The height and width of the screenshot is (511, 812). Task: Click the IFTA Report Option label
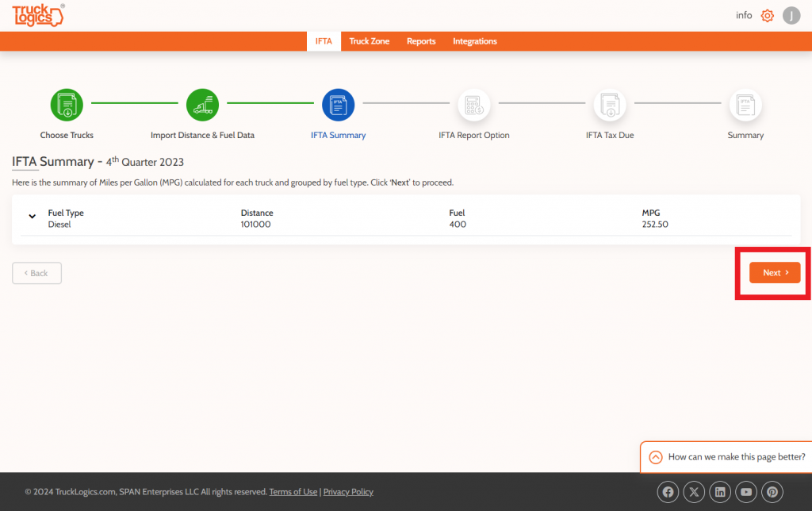click(x=474, y=135)
